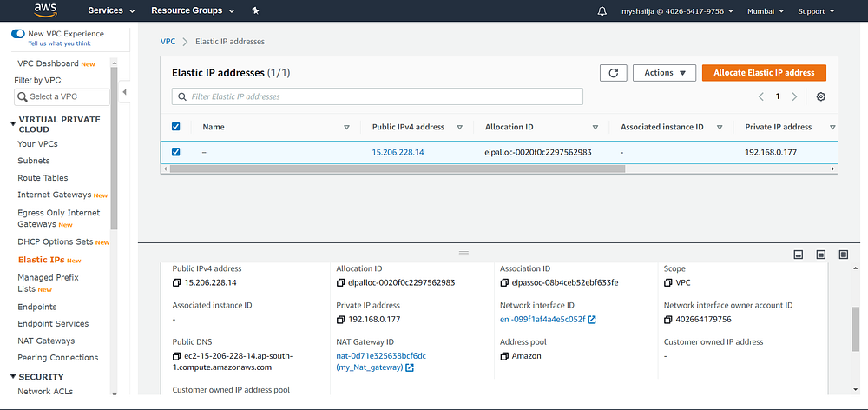Copy the Network interface owner account ID
The height and width of the screenshot is (410, 868).
pos(668,320)
